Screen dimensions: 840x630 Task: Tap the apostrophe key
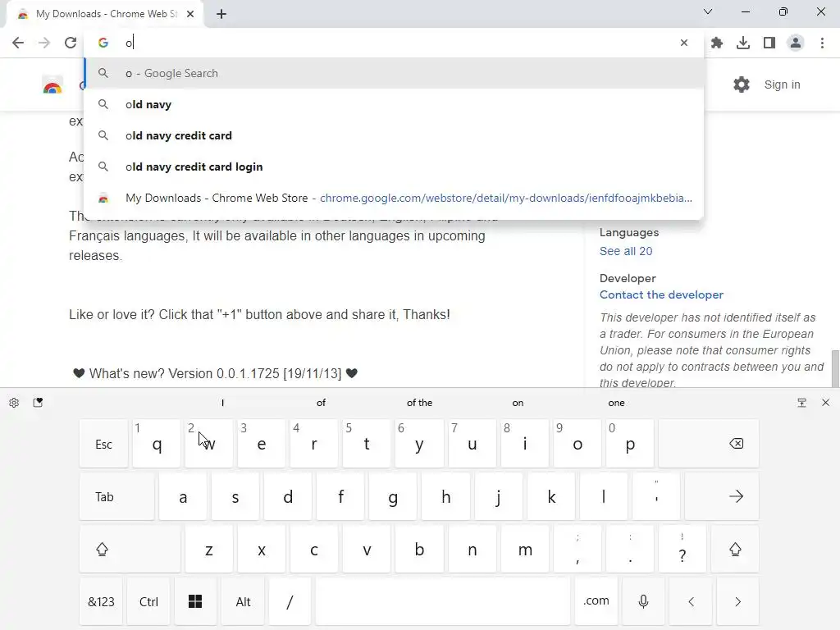(x=656, y=496)
